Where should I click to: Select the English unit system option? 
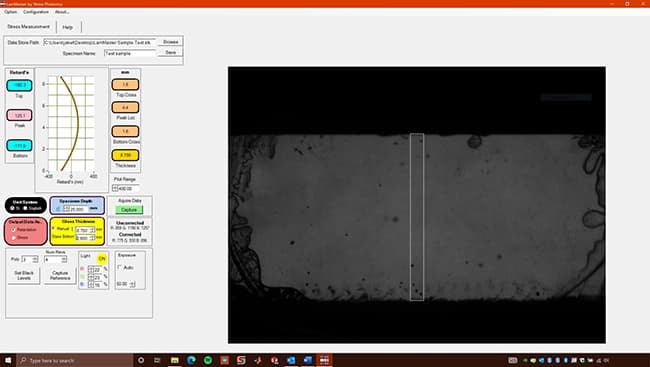[26, 208]
